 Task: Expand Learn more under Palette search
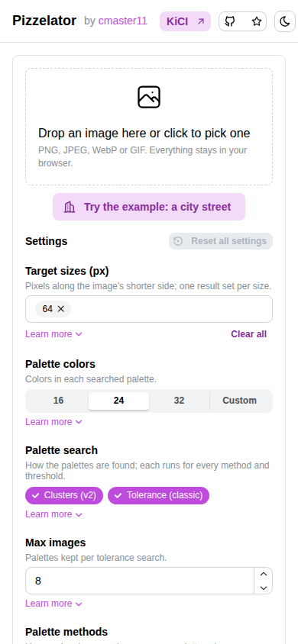(x=53, y=514)
